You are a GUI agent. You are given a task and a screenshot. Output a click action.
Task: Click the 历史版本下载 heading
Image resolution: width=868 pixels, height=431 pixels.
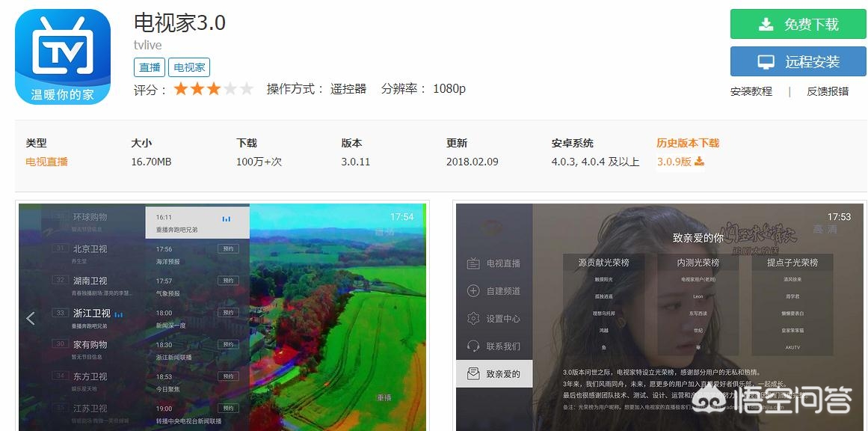pos(688,143)
